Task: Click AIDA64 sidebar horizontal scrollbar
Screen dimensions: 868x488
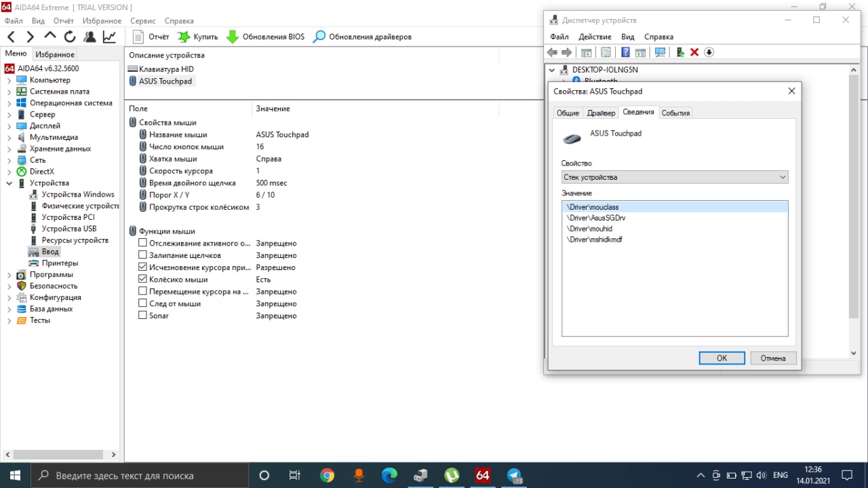Action: (59, 455)
